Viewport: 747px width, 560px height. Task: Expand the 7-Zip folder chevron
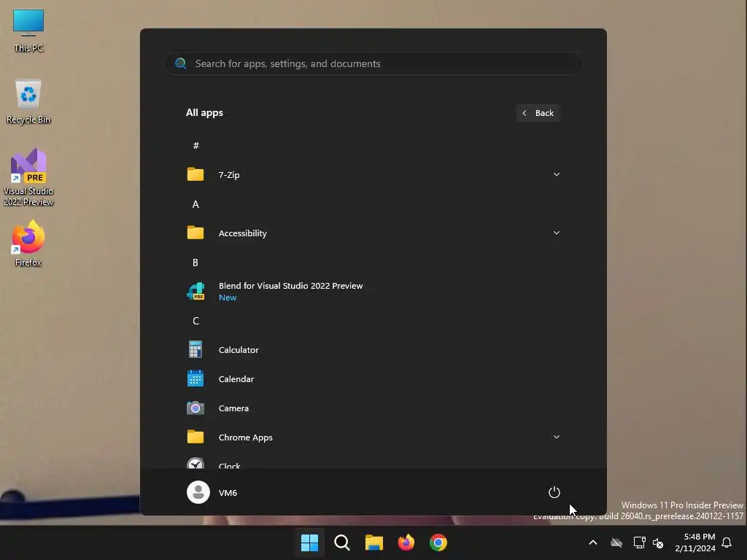pos(557,174)
